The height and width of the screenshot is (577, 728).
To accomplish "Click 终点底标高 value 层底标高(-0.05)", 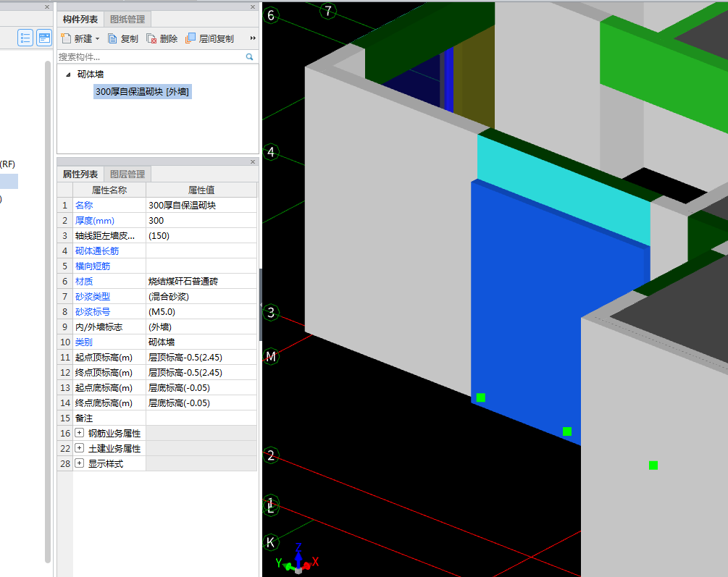I will (201, 403).
